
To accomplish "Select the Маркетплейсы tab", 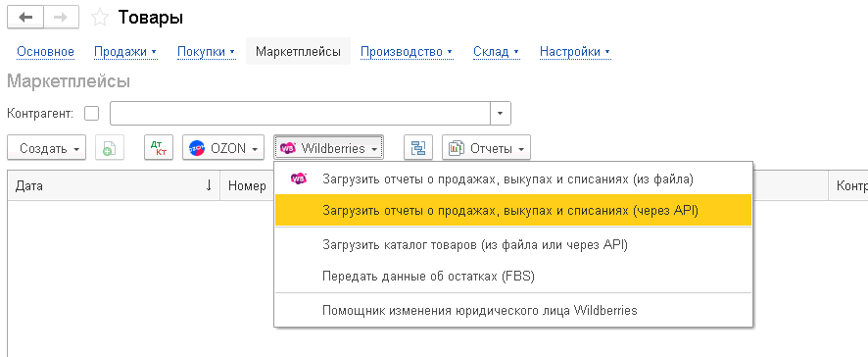I will click(298, 52).
